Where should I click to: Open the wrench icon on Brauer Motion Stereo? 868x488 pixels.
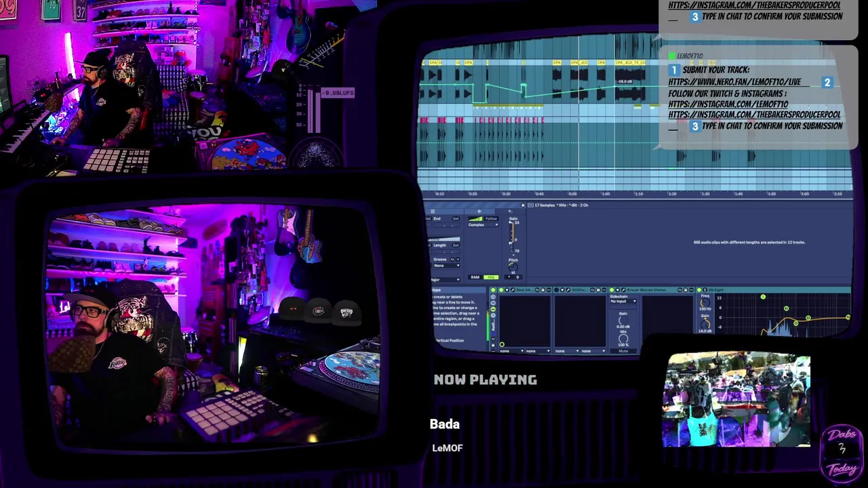[623, 289]
